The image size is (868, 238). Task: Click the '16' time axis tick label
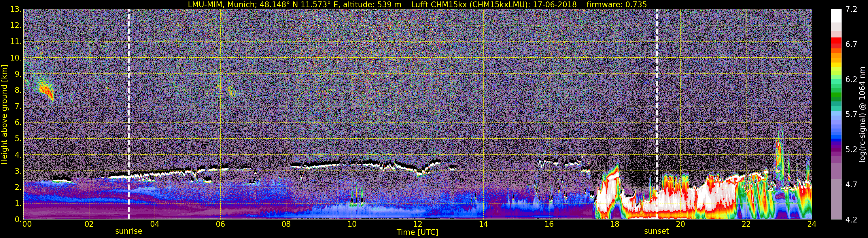[549, 224]
